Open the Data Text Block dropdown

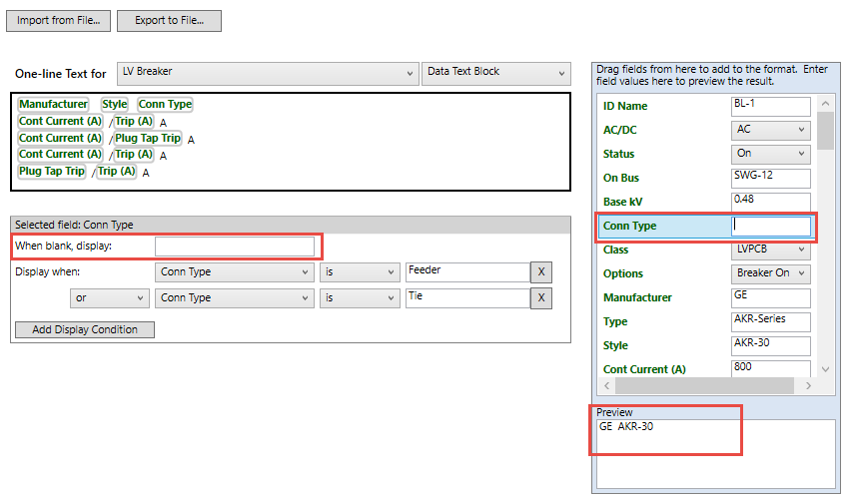pos(495,73)
